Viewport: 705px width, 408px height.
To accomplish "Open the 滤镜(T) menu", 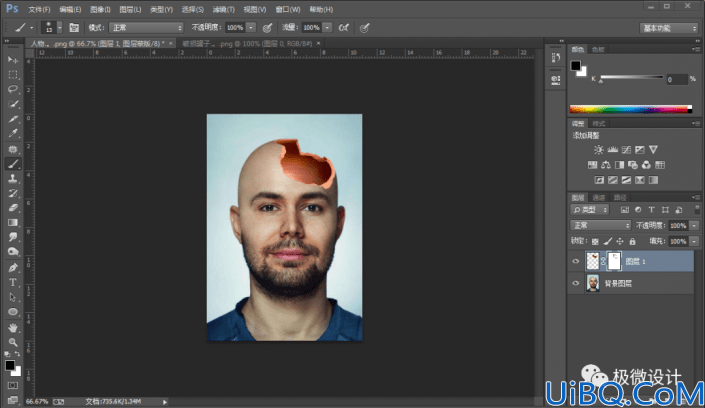I will tap(223, 9).
